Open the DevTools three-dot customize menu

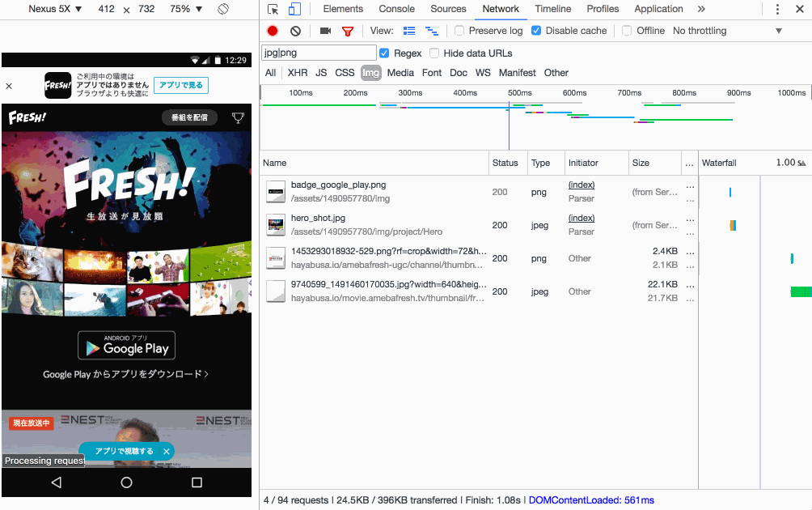click(777, 9)
